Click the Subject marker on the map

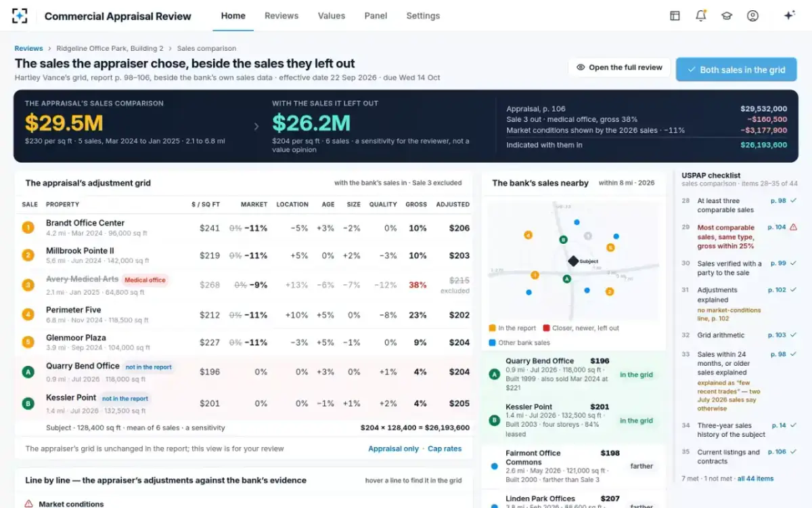point(573,261)
